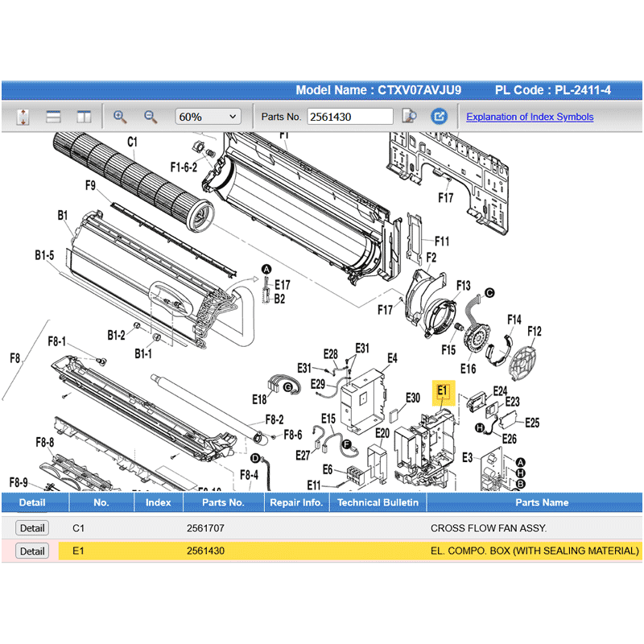
Task: Click the part number search icon
Action: point(409,117)
